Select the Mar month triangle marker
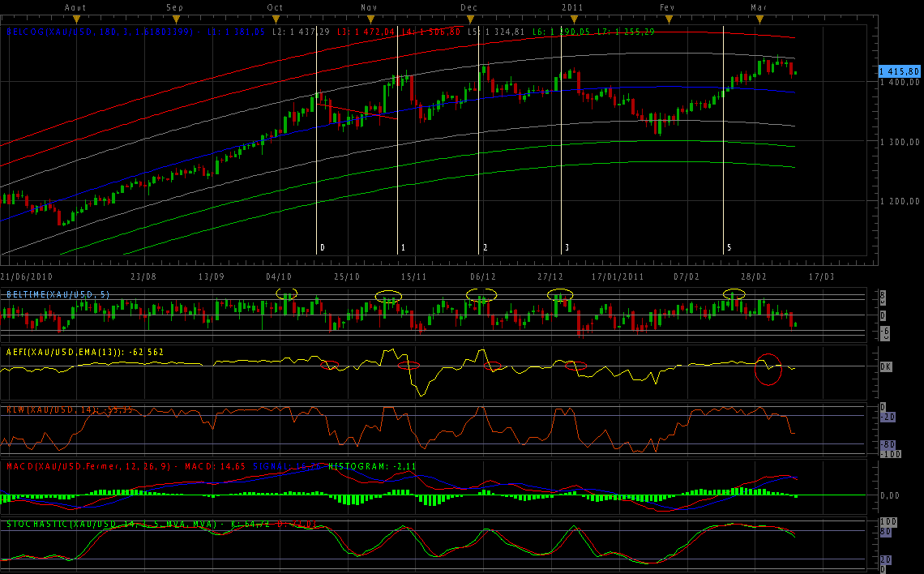Image resolution: width=924 pixels, height=574 pixels. pos(759,19)
